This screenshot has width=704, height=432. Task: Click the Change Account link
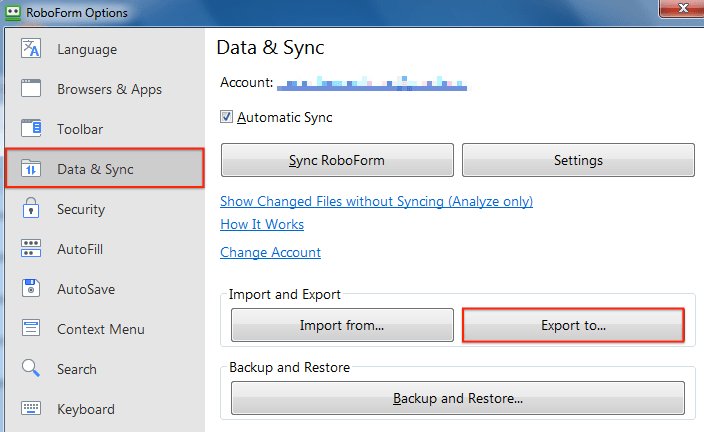click(270, 252)
